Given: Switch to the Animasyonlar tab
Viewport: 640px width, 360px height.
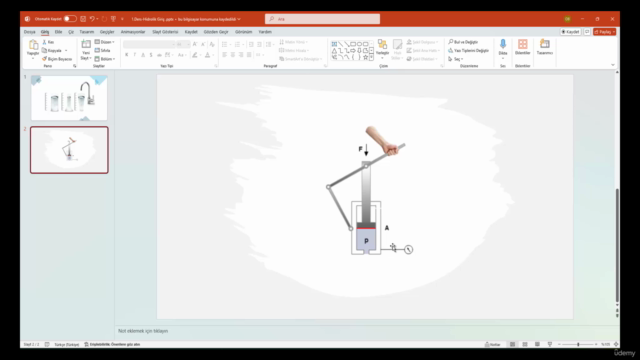Looking at the screenshot, I should (x=133, y=32).
